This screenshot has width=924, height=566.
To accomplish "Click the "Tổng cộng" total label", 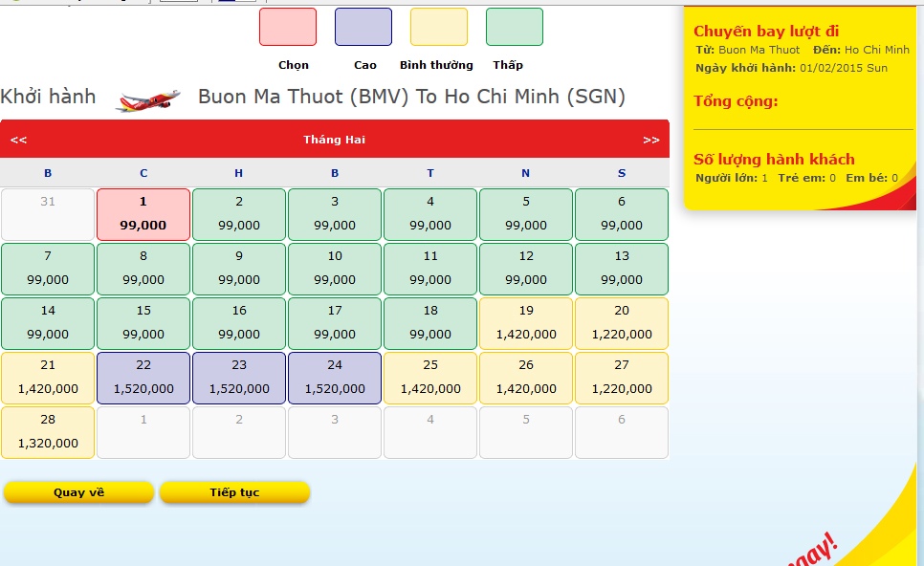I will click(737, 100).
